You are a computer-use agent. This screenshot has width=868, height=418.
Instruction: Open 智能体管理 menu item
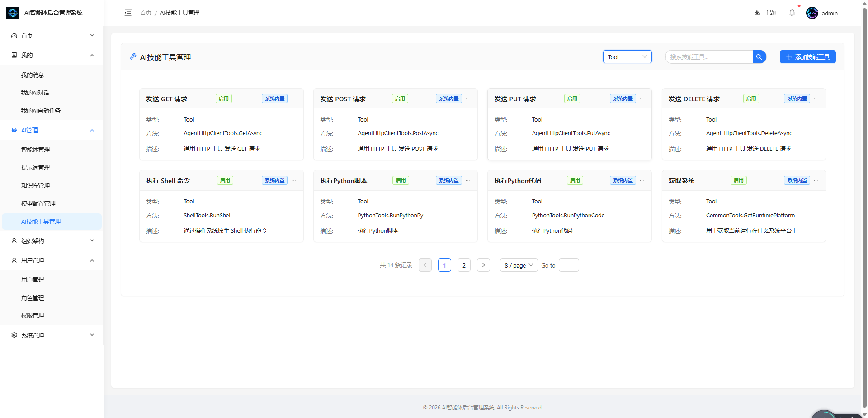click(x=52, y=150)
